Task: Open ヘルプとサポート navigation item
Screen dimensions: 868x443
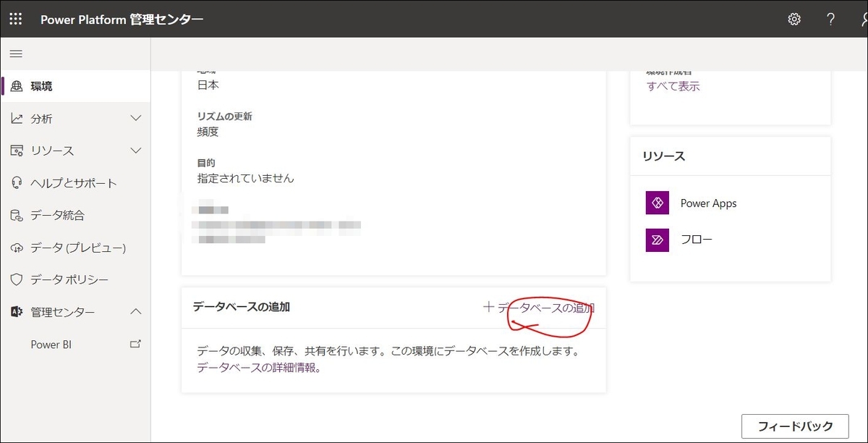Action: tap(75, 183)
